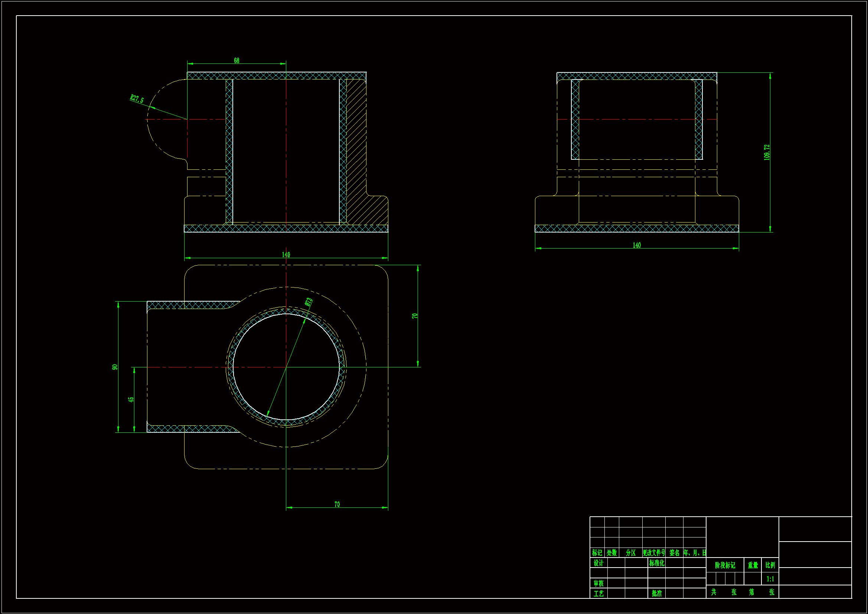The height and width of the screenshot is (614, 868).
Task: Click the Ø73 diameter dimension label
Action: coord(309,302)
